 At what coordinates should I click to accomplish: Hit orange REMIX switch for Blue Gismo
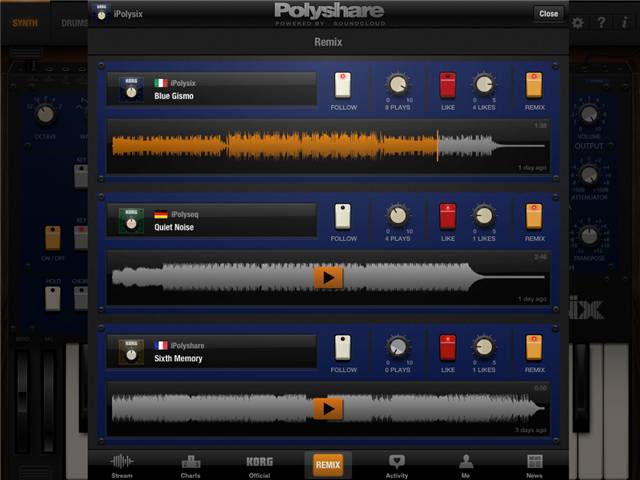pyautogui.click(x=534, y=85)
